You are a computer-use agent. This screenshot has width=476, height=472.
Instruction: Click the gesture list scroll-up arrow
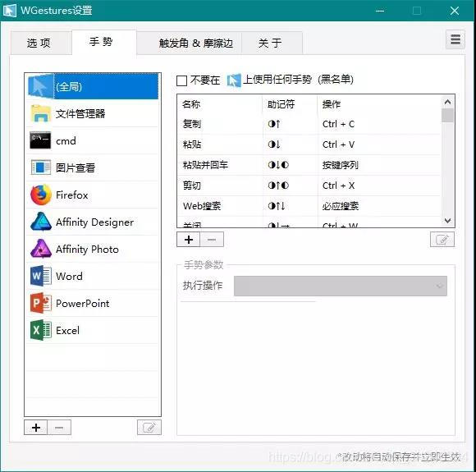447,102
